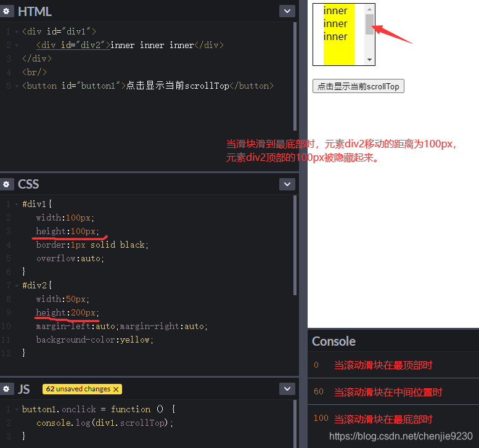Click HTML closing </div> on line 3
This screenshot has height=448, width=479.
coord(37,59)
